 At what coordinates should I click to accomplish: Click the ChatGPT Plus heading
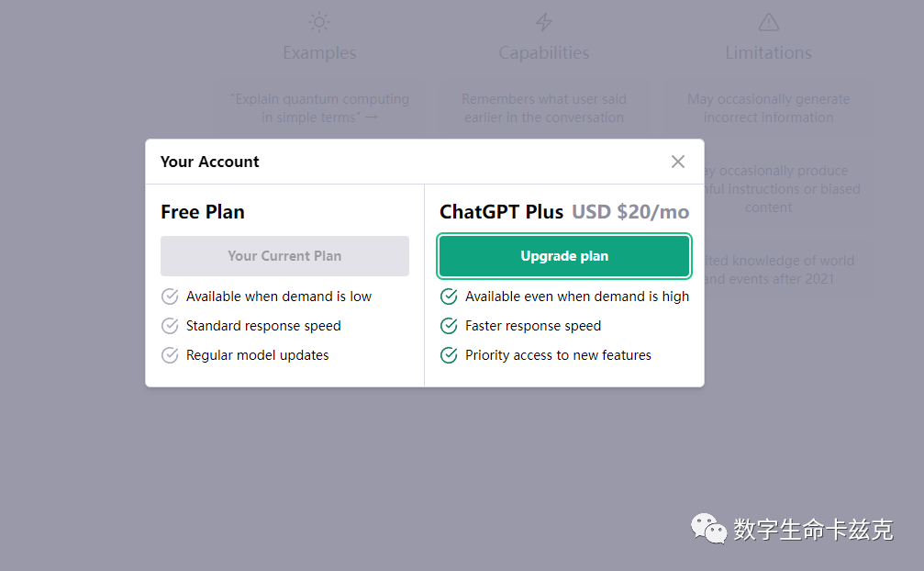[501, 211]
